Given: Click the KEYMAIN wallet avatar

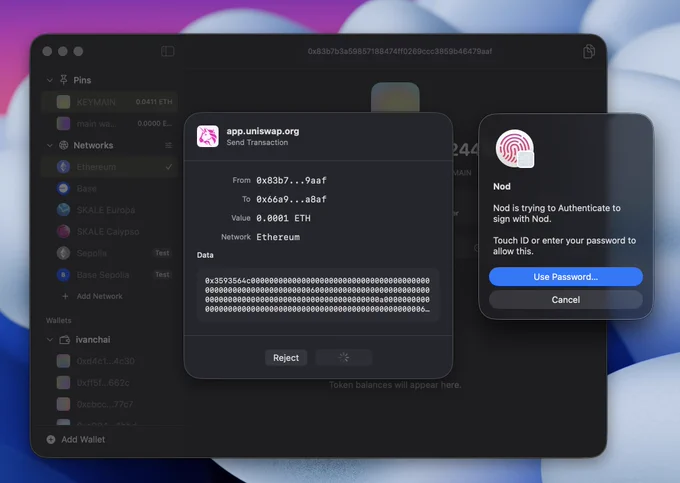Looking at the screenshot, I should [x=63, y=102].
